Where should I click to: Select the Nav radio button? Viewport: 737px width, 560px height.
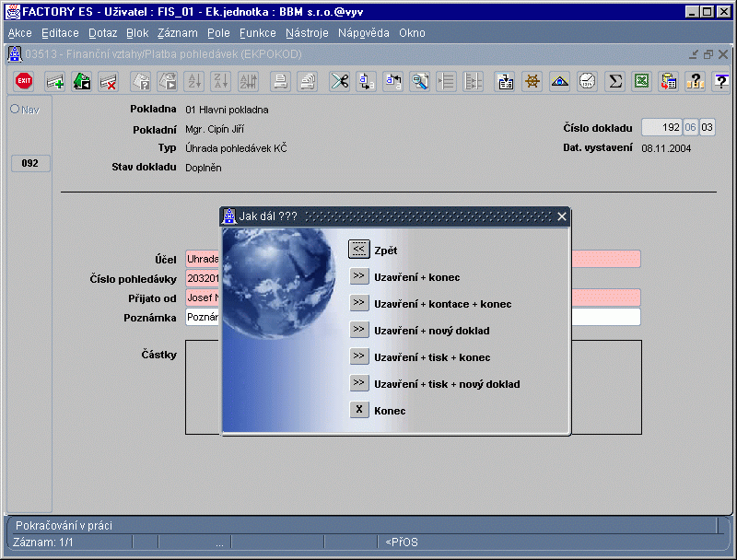pyautogui.click(x=15, y=110)
